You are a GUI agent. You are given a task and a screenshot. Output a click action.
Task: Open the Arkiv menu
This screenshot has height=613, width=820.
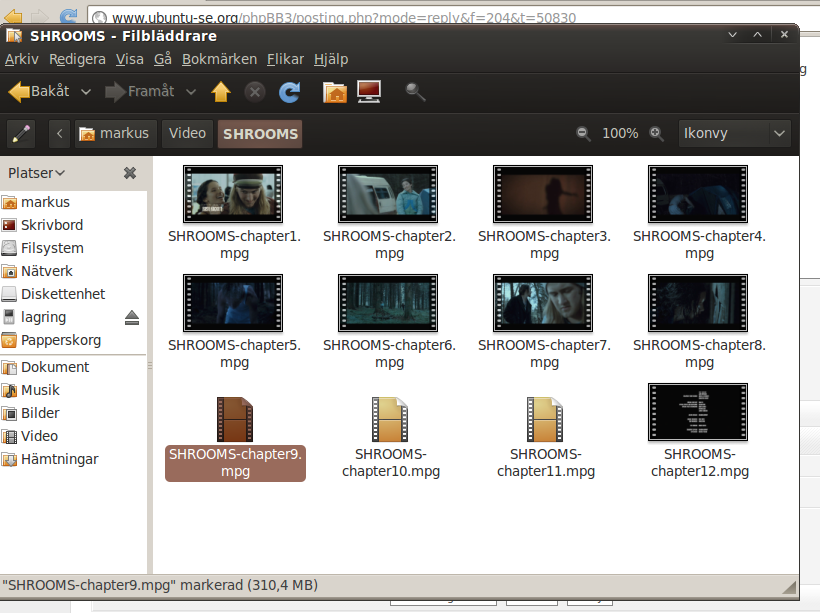click(21, 59)
